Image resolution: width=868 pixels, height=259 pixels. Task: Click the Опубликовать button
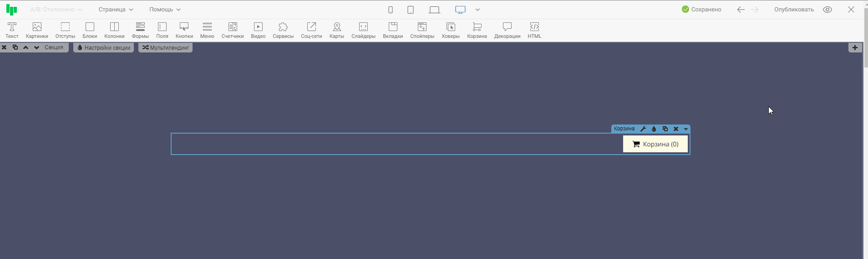pos(794,10)
